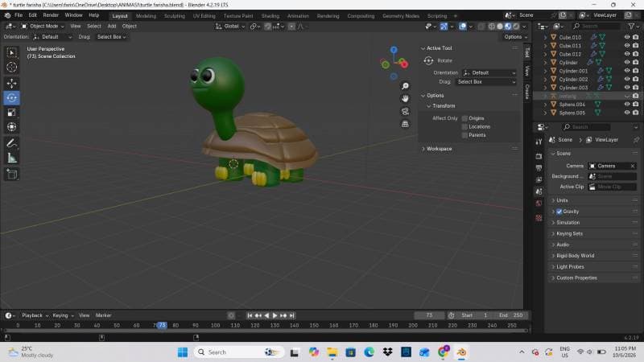Expand Cylinder.001 in outliner

(546, 71)
